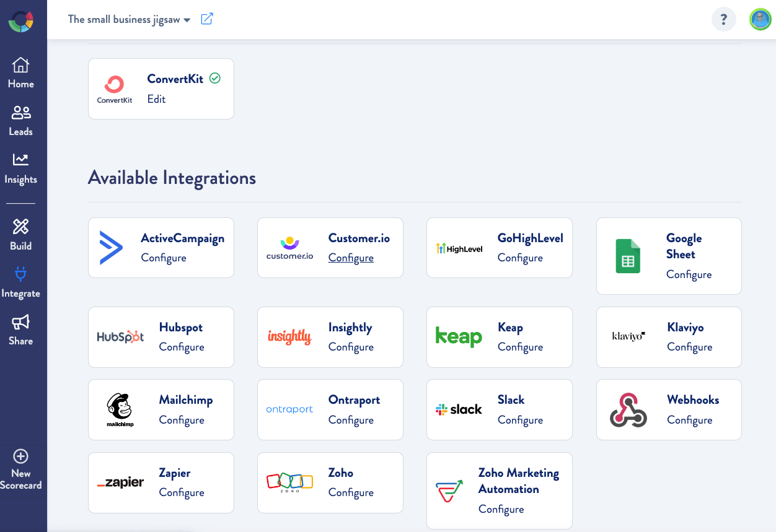Open the user profile avatar
The image size is (776, 532).
[x=761, y=19]
